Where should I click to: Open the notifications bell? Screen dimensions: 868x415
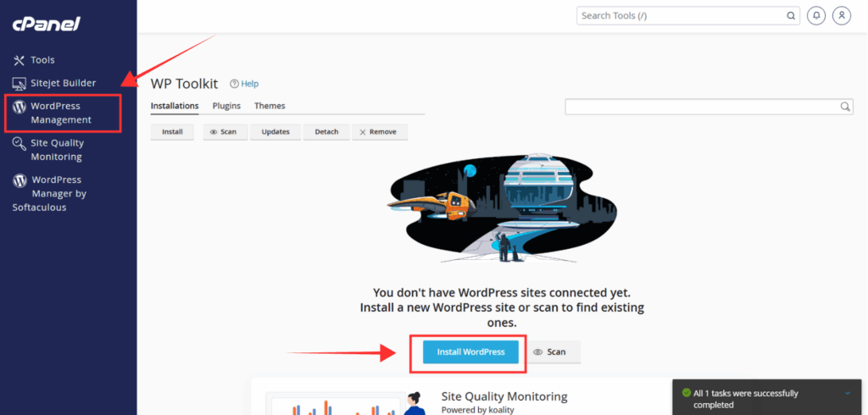815,15
